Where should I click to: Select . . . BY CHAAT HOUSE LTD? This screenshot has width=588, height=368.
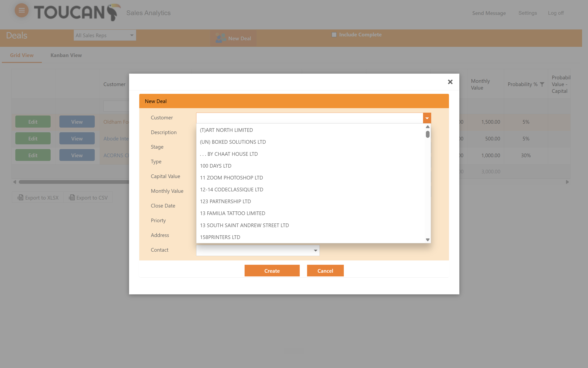pos(311,154)
